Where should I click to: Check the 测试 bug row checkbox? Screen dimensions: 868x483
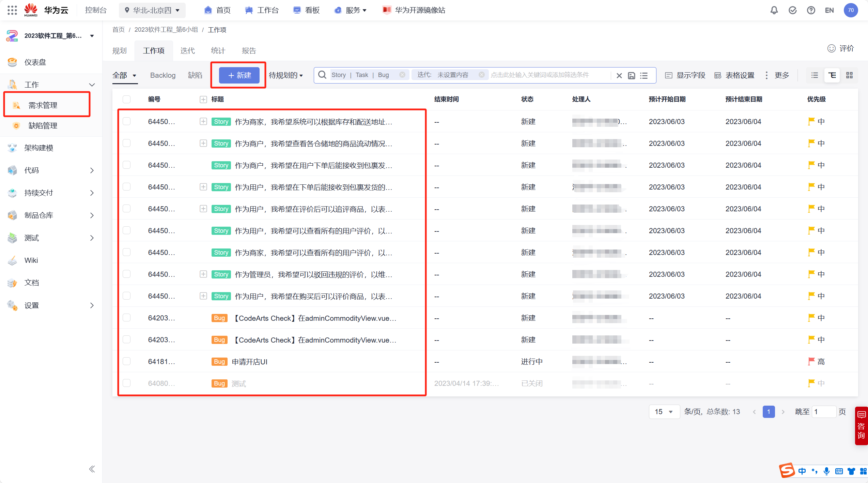127,383
